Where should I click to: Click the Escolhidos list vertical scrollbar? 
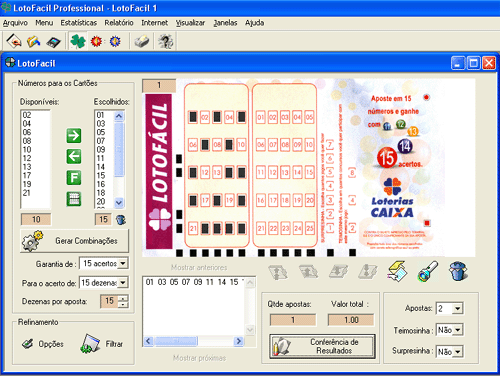[119, 159]
